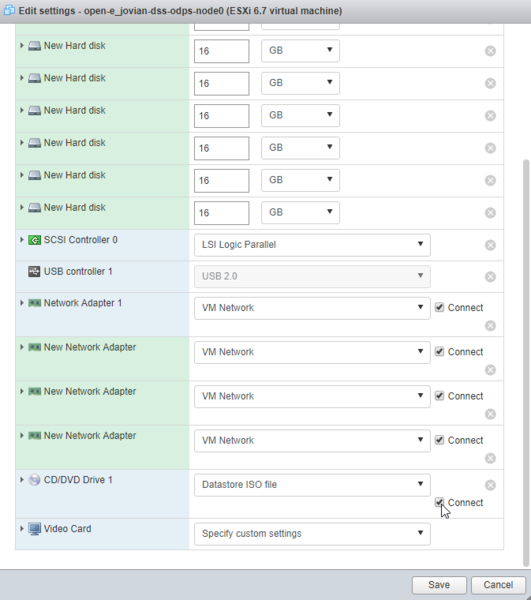Open the Specify custom settings dropdown
Image resolution: width=531 pixels, height=600 pixels.
pos(312,534)
